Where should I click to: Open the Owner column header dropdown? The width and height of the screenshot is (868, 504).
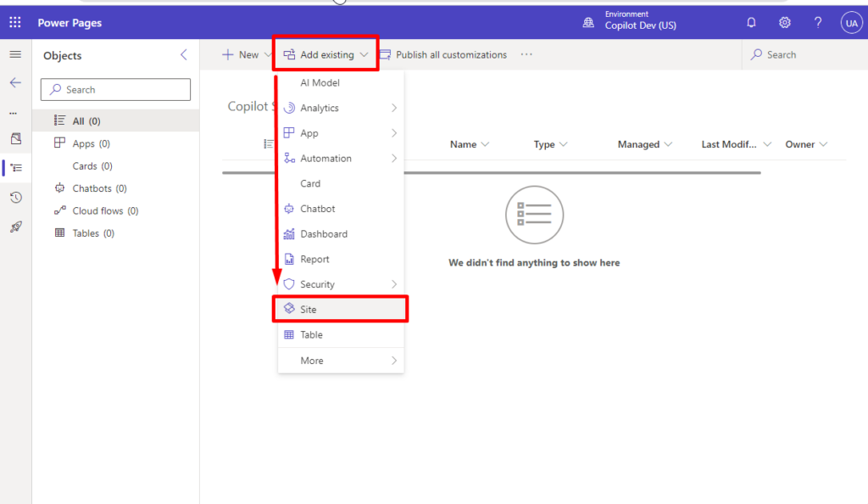(806, 144)
